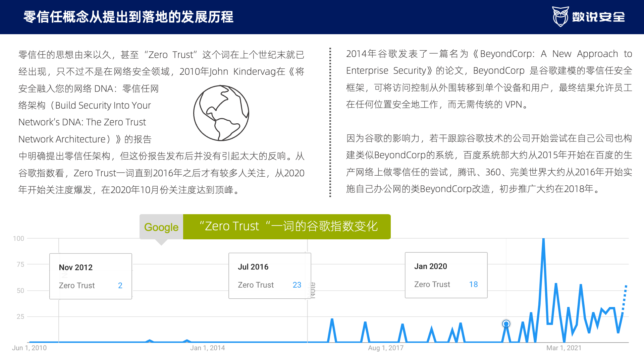The width and height of the screenshot is (644, 362).
Task: Click the Mar 1, 2021 axis label
Action: [564, 348]
